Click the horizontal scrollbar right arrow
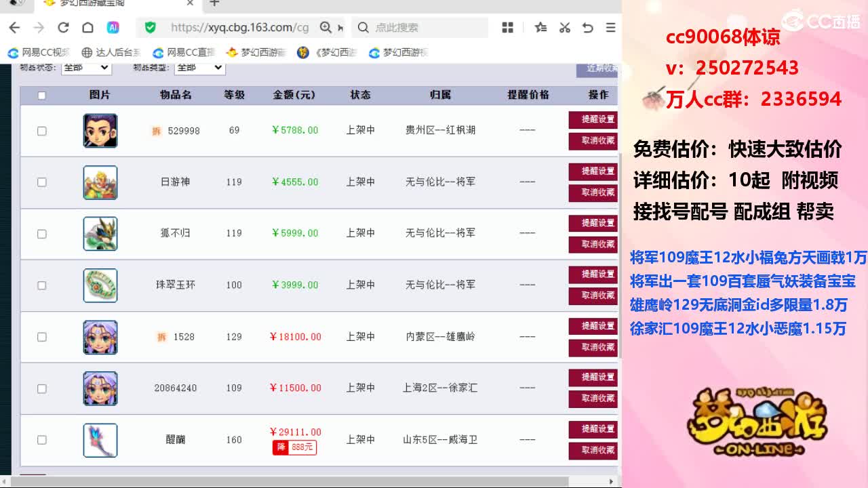The image size is (868, 488). (611, 482)
